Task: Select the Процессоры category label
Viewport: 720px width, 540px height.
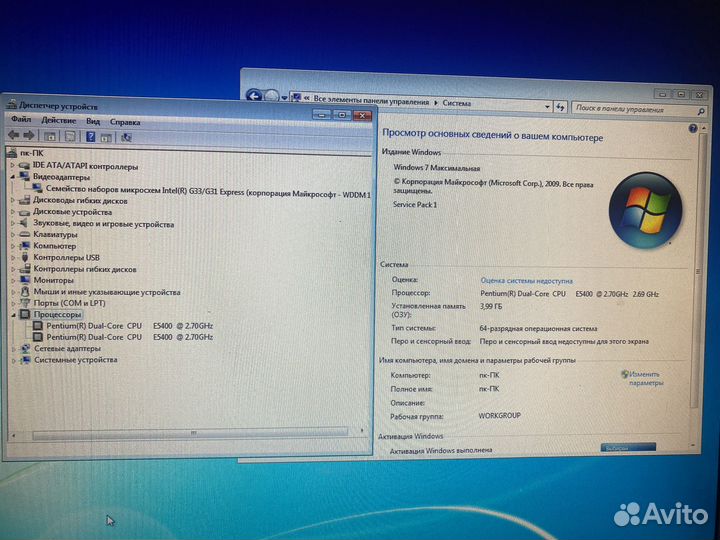Action: pyautogui.click(x=57, y=315)
